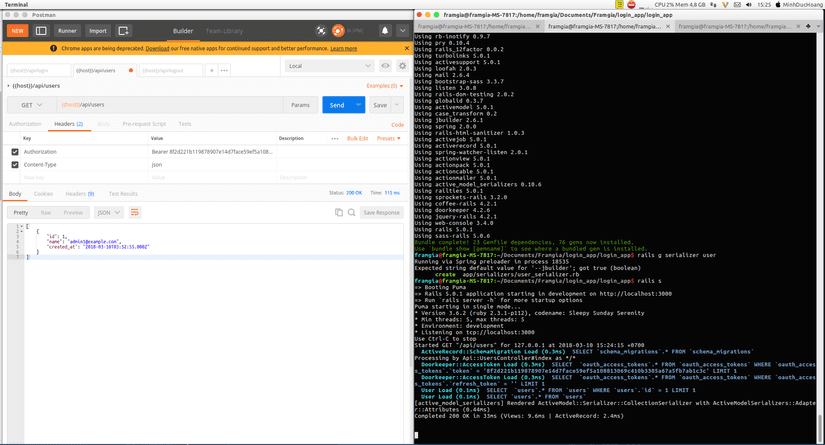
Task: Click the new window icon beside Import
Action: tap(124, 31)
